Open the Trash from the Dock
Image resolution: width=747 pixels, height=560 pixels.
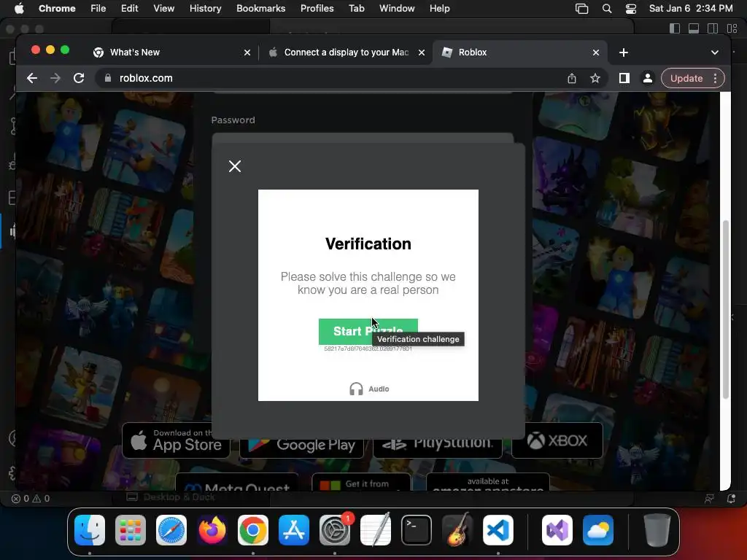(657, 530)
